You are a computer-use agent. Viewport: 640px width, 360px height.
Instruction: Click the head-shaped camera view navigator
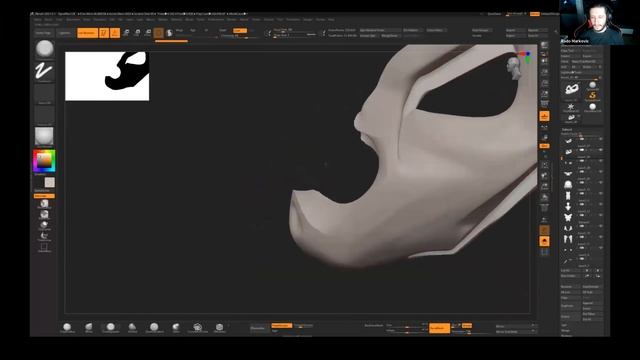pos(514,68)
